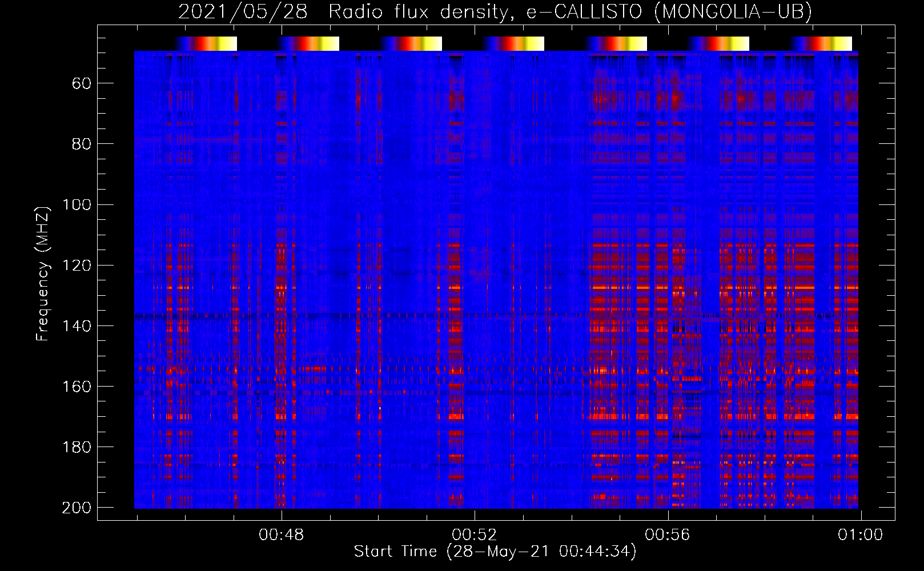The height and width of the screenshot is (571, 924).
Task: Click the 00:48 time tick label
Action: [282, 535]
